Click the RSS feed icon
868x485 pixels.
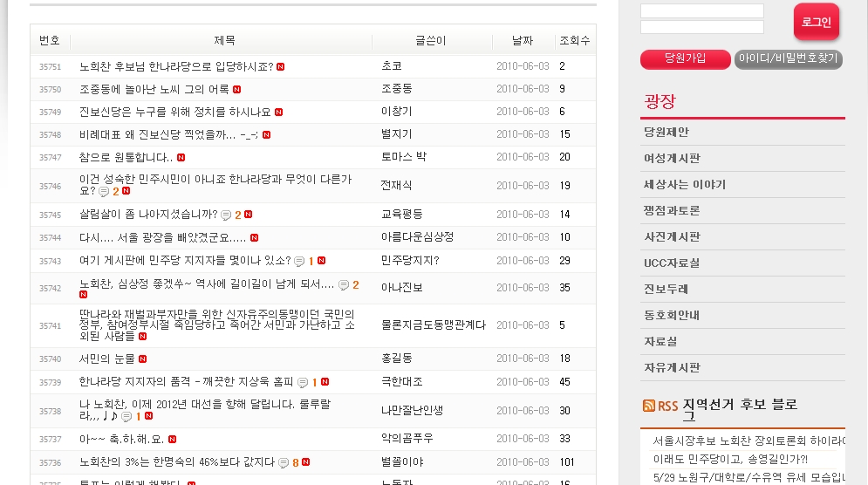(x=649, y=406)
